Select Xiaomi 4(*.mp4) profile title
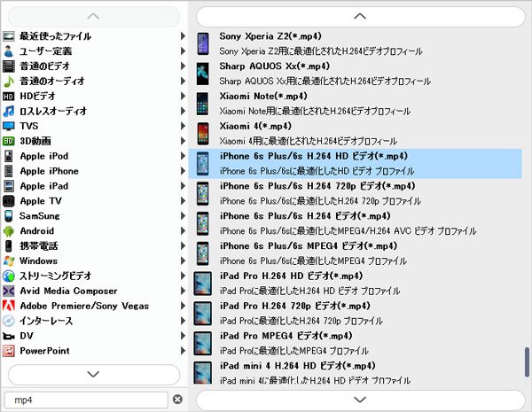 (x=255, y=126)
